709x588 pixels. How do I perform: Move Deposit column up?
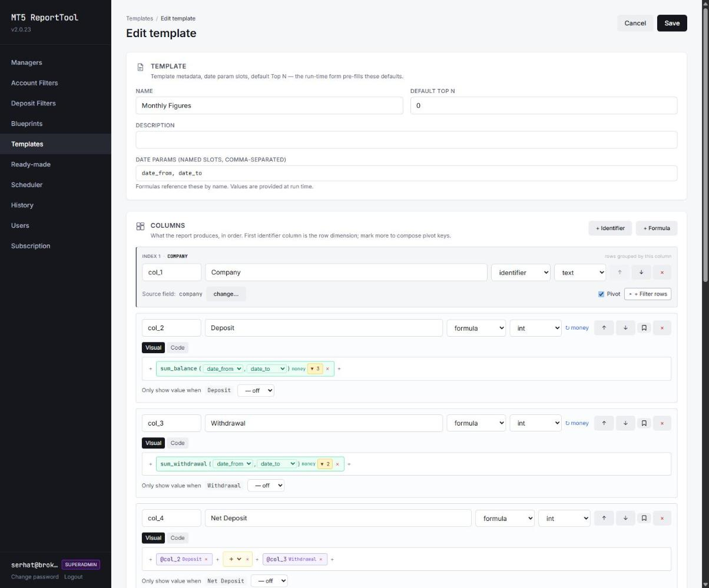pyautogui.click(x=604, y=328)
